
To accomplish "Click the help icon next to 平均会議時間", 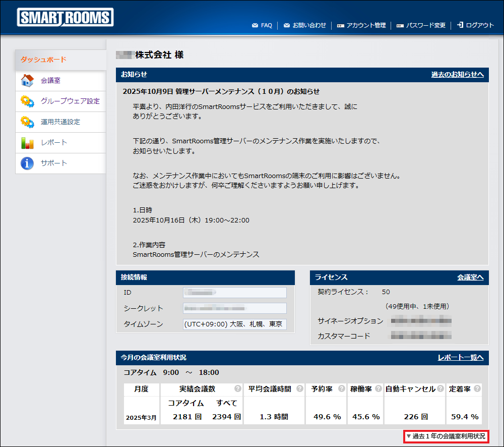I will point(300,389).
